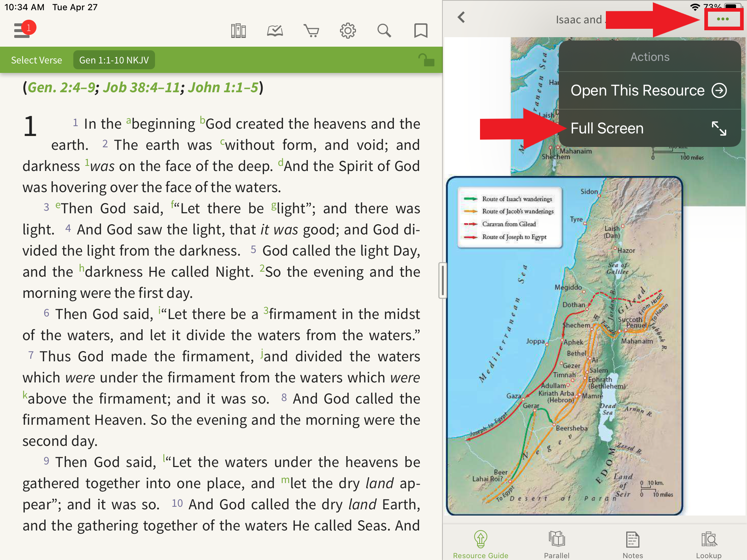Tap verse number 9
The image size is (747, 560).
[x=46, y=461]
